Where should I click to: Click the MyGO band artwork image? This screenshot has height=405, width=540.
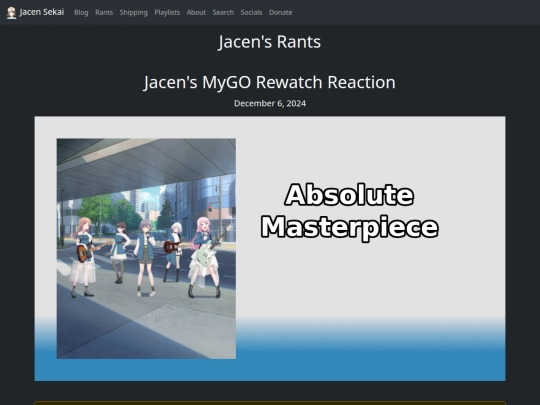pyautogui.click(x=146, y=249)
